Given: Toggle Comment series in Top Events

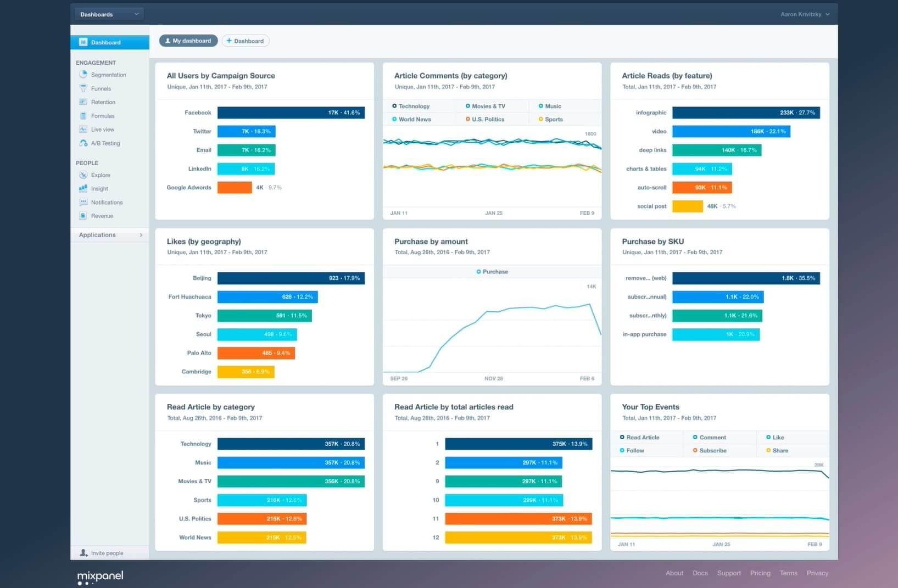Looking at the screenshot, I should click(710, 438).
